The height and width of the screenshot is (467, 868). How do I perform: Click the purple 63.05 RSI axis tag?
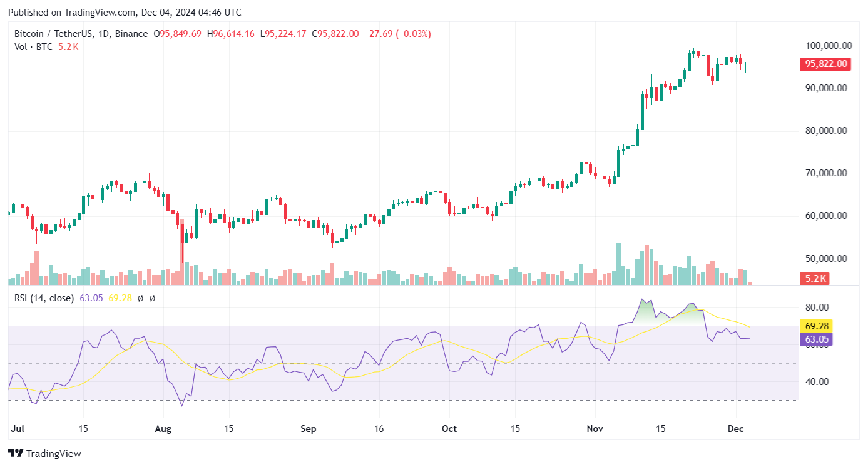[x=817, y=339]
